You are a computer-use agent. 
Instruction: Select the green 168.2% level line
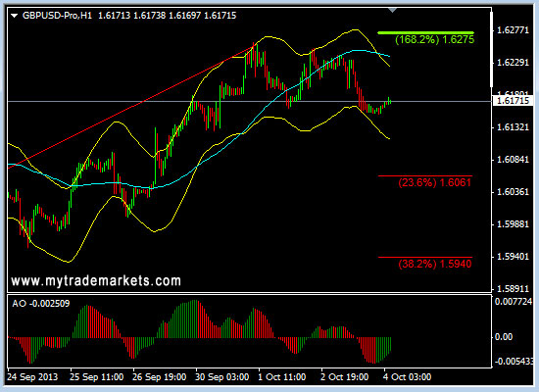click(x=425, y=32)
